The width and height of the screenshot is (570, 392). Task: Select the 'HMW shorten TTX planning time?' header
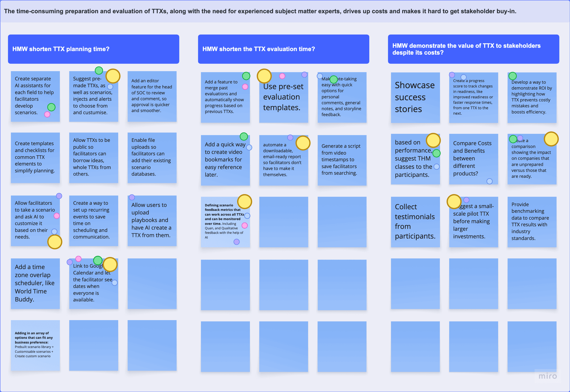click(93, 49)
